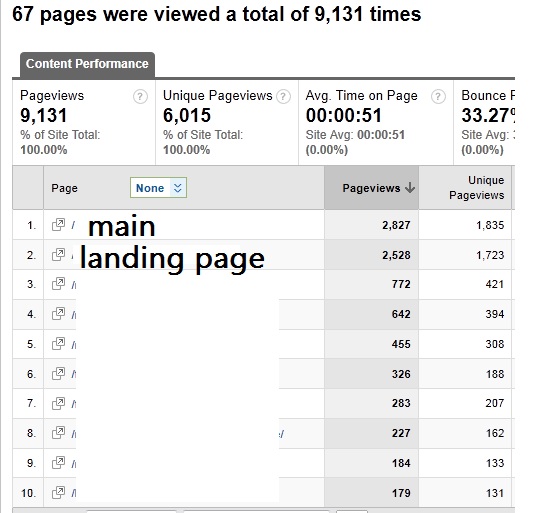This screenshot has height=513, width=548.
Task: Open the row 6 page link
Action: [x=74, y=374]
